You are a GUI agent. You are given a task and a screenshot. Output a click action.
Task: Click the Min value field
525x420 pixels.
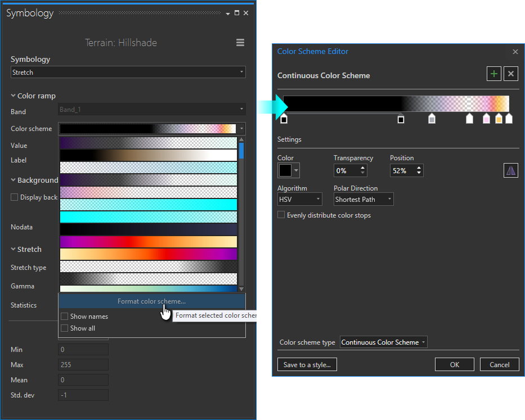pyautogui.click(x=83, y=349)
